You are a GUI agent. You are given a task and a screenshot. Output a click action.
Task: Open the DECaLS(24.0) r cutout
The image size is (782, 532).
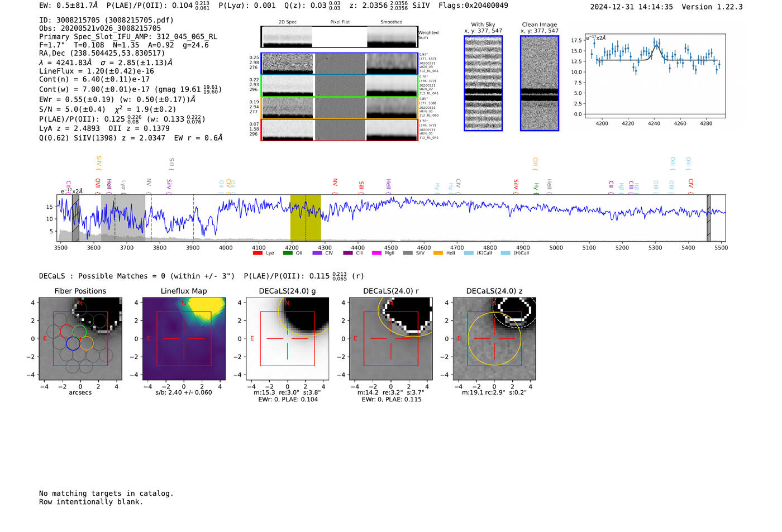390,339
